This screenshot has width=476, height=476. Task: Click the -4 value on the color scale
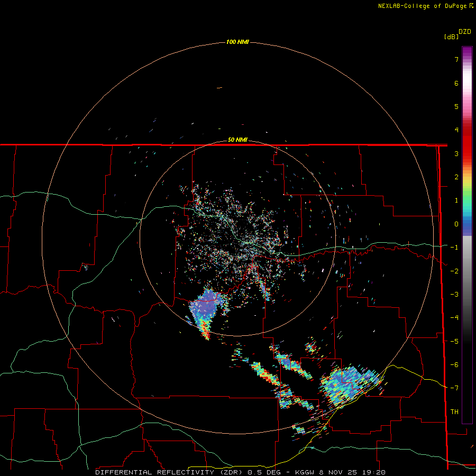point(454,318)
